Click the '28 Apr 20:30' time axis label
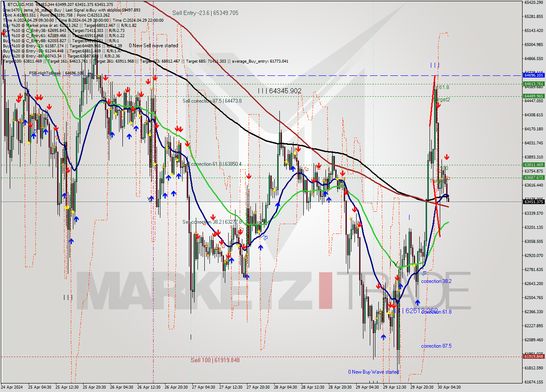Image resolution: width=546 pixels, height=392 pixels. pyautogui.click(x=340, y=387)
